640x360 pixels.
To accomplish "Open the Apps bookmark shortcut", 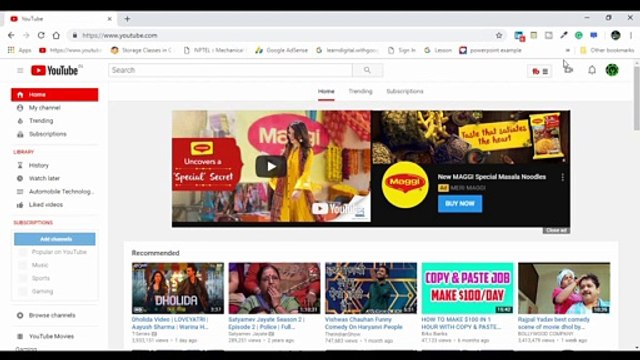I will (x=20, y=50).
